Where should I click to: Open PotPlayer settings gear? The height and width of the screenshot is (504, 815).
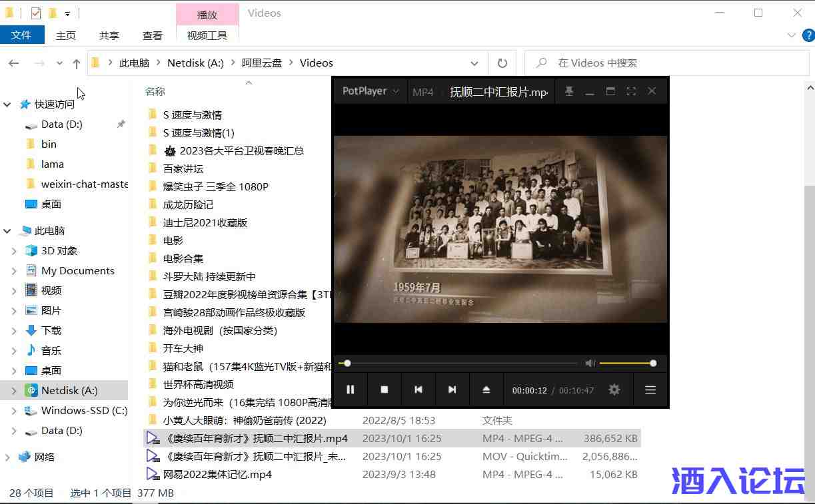click(614, 389)
